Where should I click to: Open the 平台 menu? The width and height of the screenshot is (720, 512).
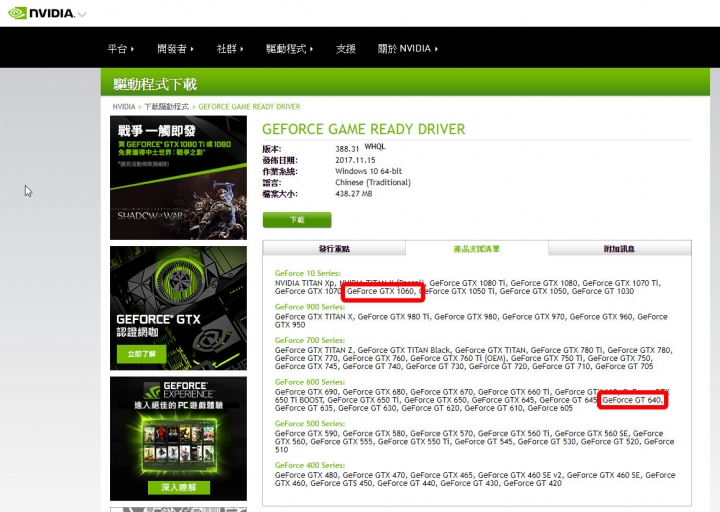point(120,49)
